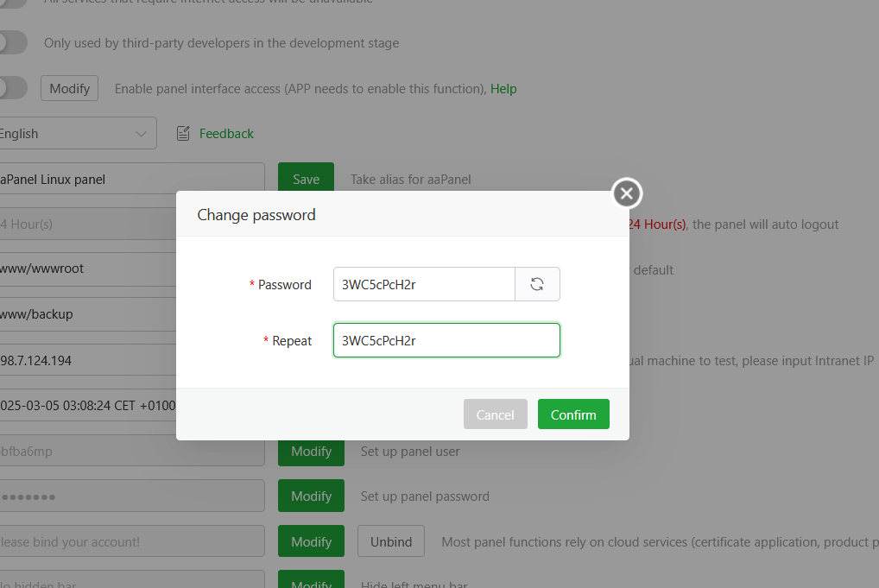Viewport: 879px width, 588px height.
Task: Click the Unbind account button
Action: pos(391,541)
